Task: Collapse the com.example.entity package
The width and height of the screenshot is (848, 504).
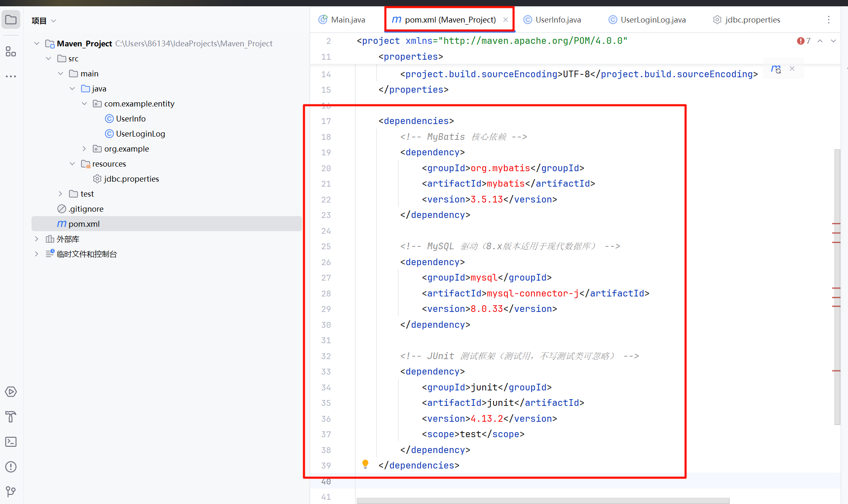Action: 84,104
